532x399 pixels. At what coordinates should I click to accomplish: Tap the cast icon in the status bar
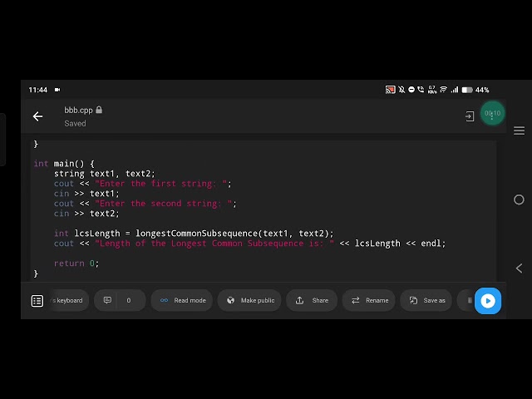(x=390, y=90)
